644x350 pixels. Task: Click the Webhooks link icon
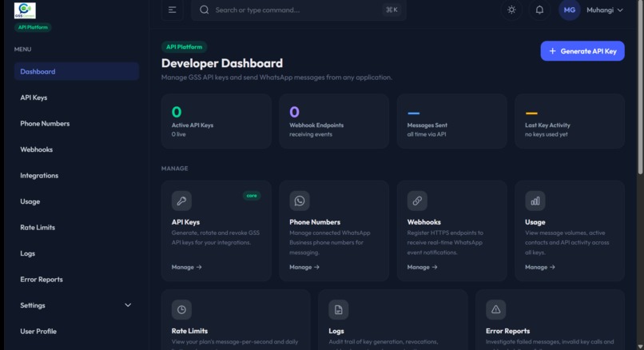[417, 201]
